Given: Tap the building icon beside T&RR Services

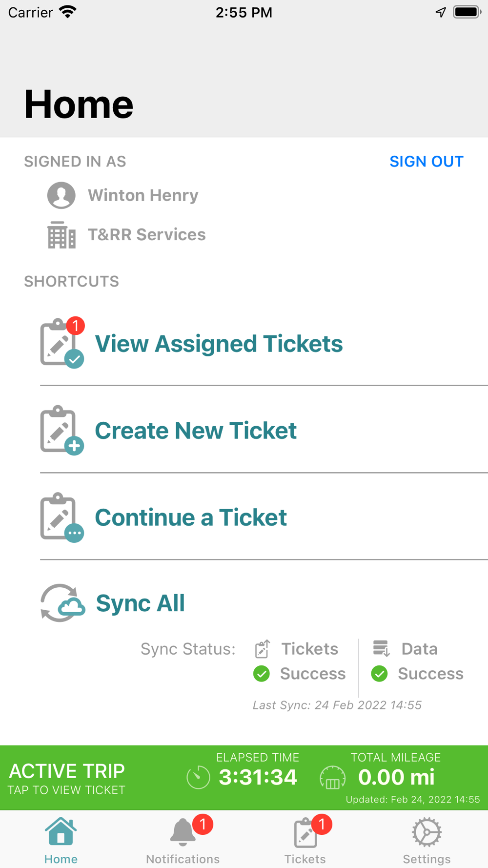Looking at the screenshot, I should pyautogui.click(x=61, y=235).
